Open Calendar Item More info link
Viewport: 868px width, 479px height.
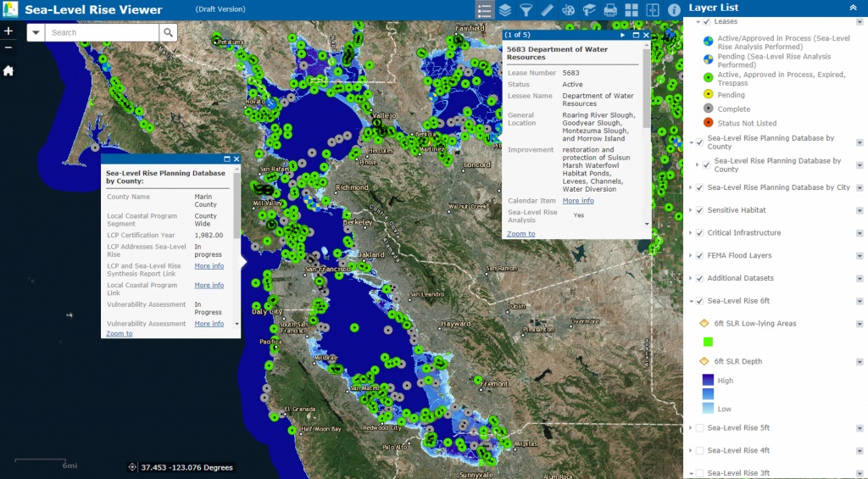click(578, 201)
